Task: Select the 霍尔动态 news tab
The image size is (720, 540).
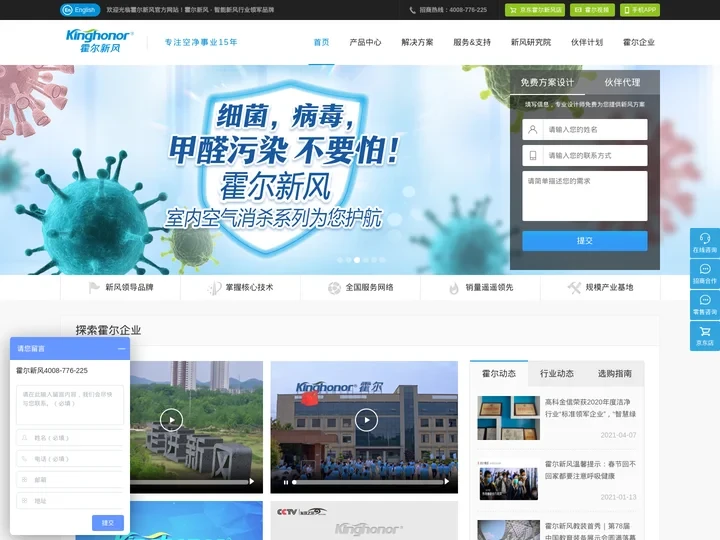Action: (x=499, y=373)
